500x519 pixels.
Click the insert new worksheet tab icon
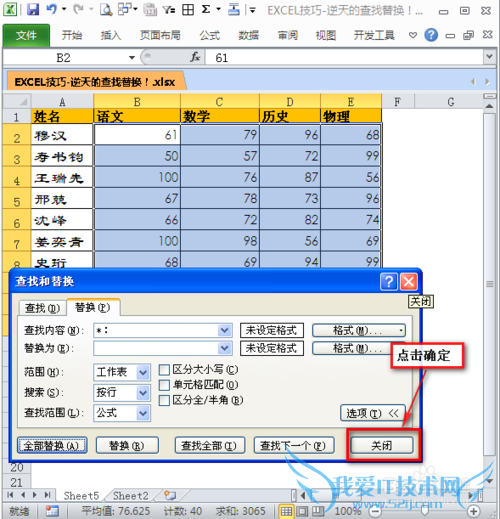(170, 495)
